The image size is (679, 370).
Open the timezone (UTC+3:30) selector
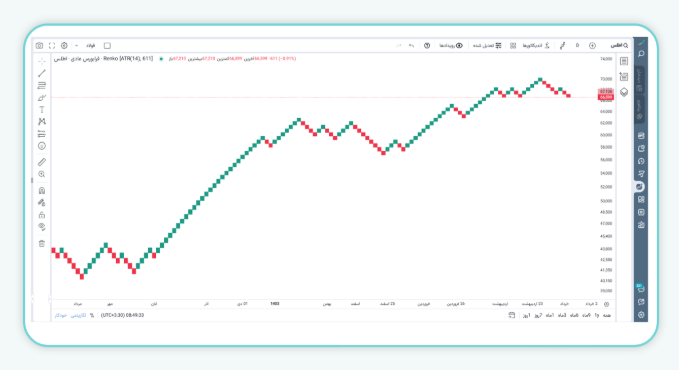(123, 315)
